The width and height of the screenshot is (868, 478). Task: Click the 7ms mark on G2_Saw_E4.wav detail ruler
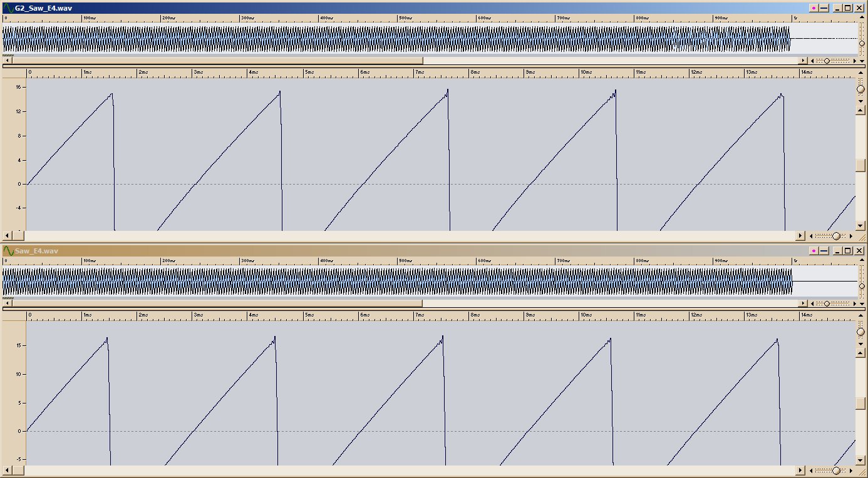point(416,73)
